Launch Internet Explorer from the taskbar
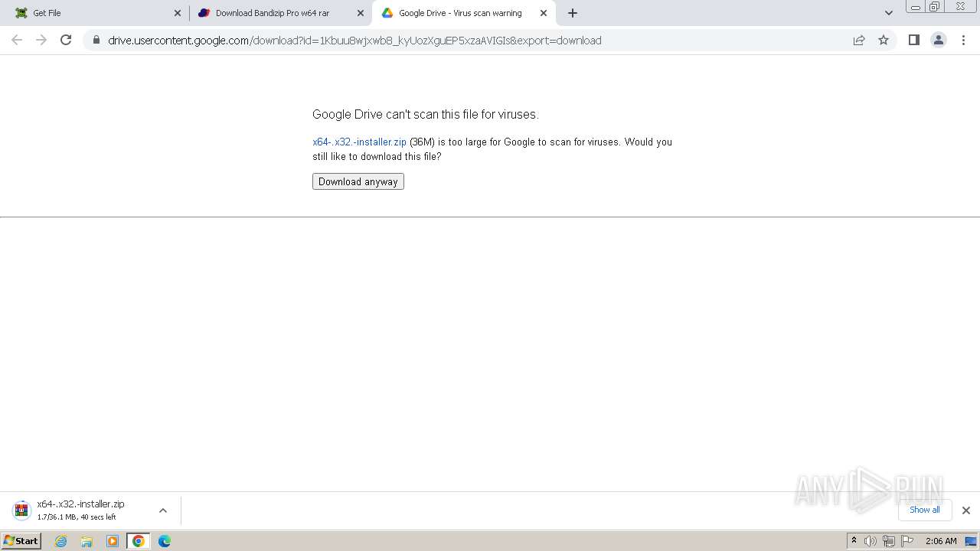This screenshot has height=551, width=980. click(61, 541)
